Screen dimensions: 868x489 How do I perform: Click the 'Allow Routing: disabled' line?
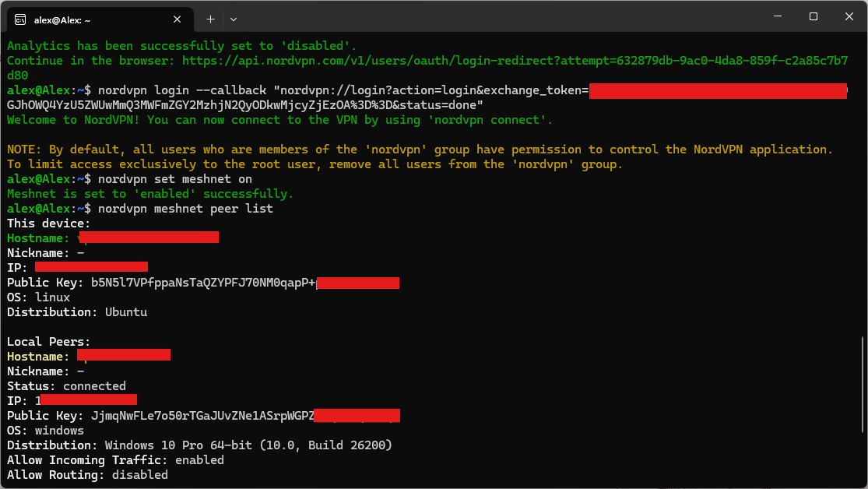87,475
